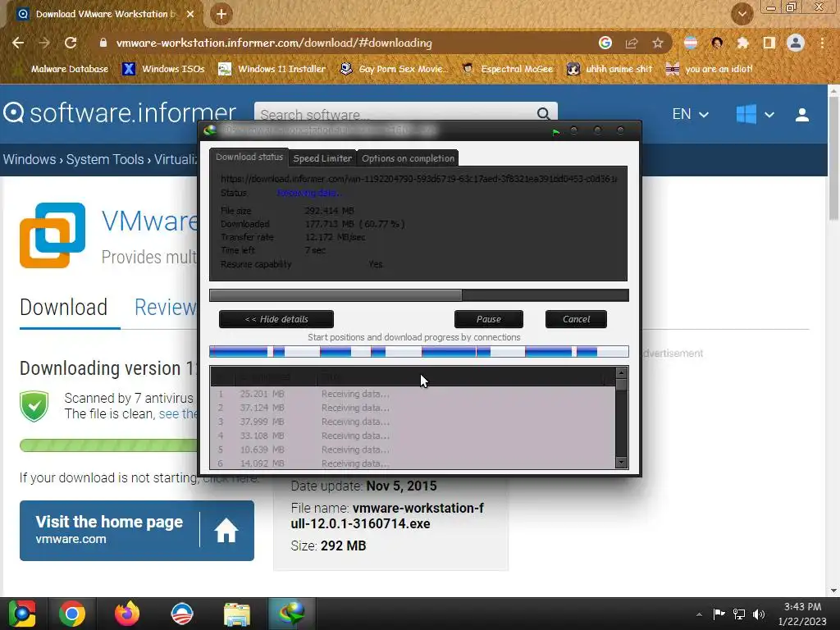This screenshot has height=630, width=840.
Task: Click the search magnifier icon
Action: [x=543, y=113]
